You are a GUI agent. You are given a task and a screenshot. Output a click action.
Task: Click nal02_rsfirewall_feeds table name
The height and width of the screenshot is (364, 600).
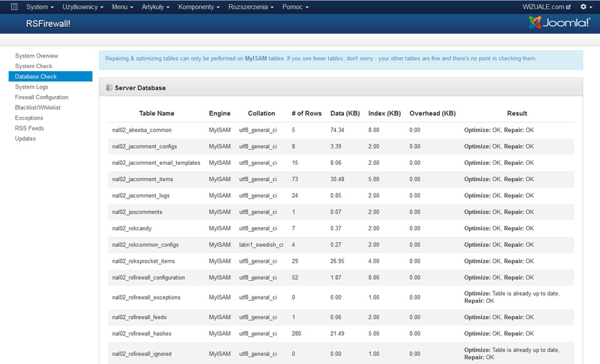[139, 317]
